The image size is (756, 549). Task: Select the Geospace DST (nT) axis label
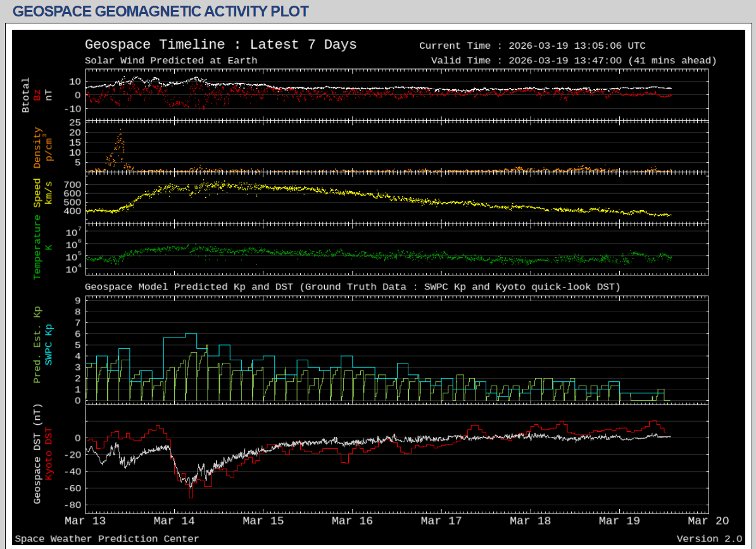pyautogui.click(x=37, y=454)
